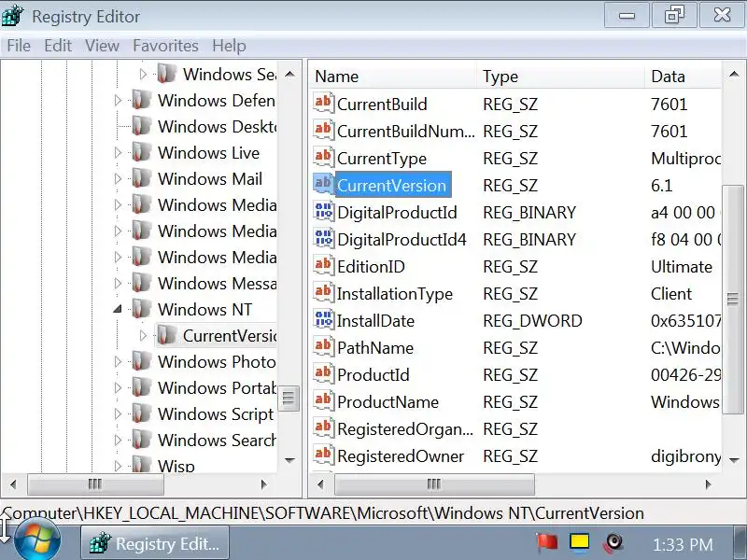This screenshot has width=747, height=560.
Task: Click the tree pane scroll-up arrow
Action: (x=289, y=75)
